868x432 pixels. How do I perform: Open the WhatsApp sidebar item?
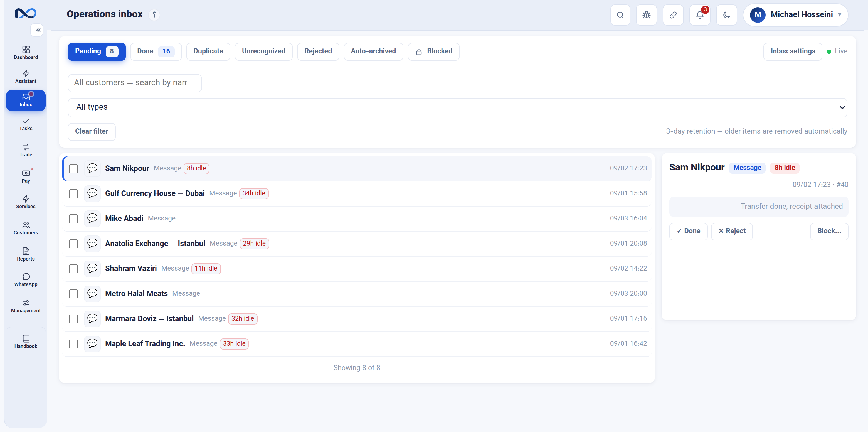pos(26,280)
